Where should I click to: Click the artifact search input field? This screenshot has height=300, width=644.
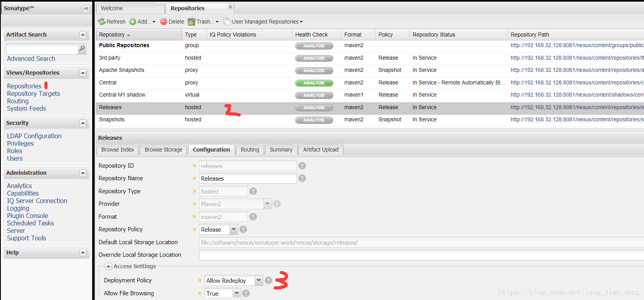tap(42, 49)
